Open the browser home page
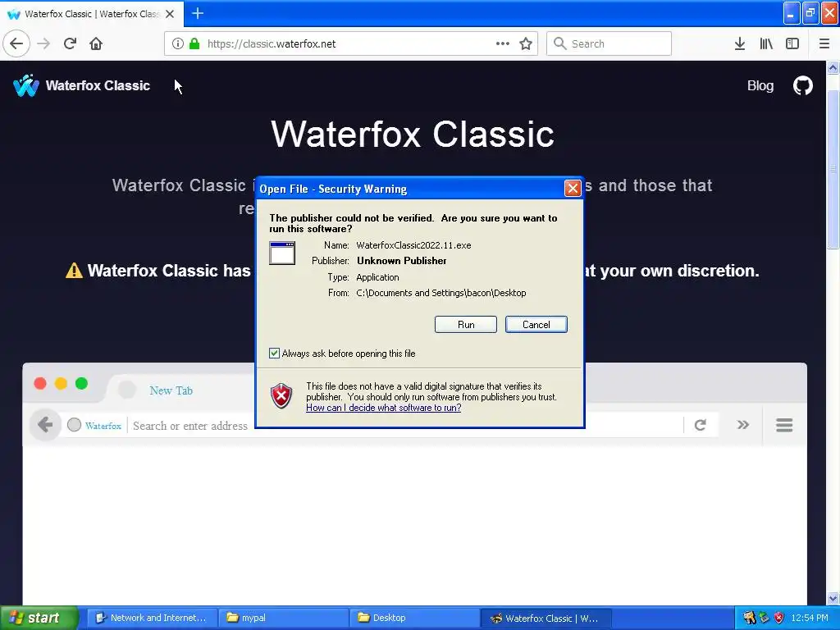 96,43
